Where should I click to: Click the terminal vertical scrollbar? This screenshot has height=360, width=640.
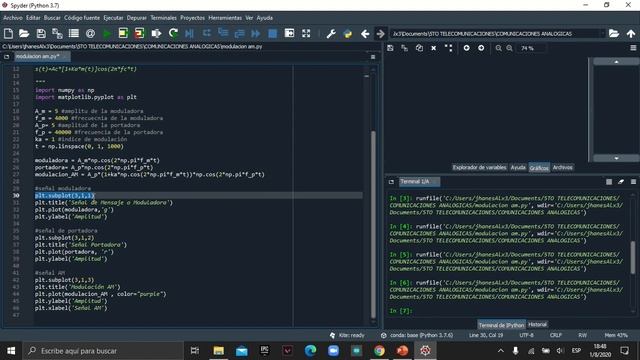(633, 258)
